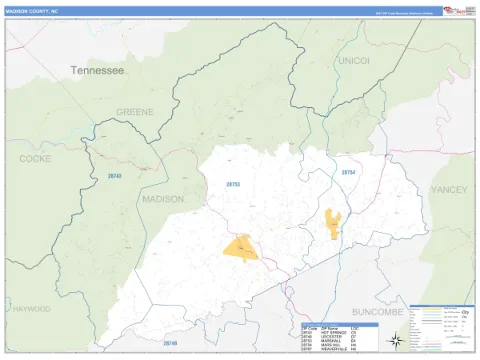The width and height of the screenshot is (480, 360).
Task: Click the large 'City' sample in the legend
Action: click(x=465, y=312)
